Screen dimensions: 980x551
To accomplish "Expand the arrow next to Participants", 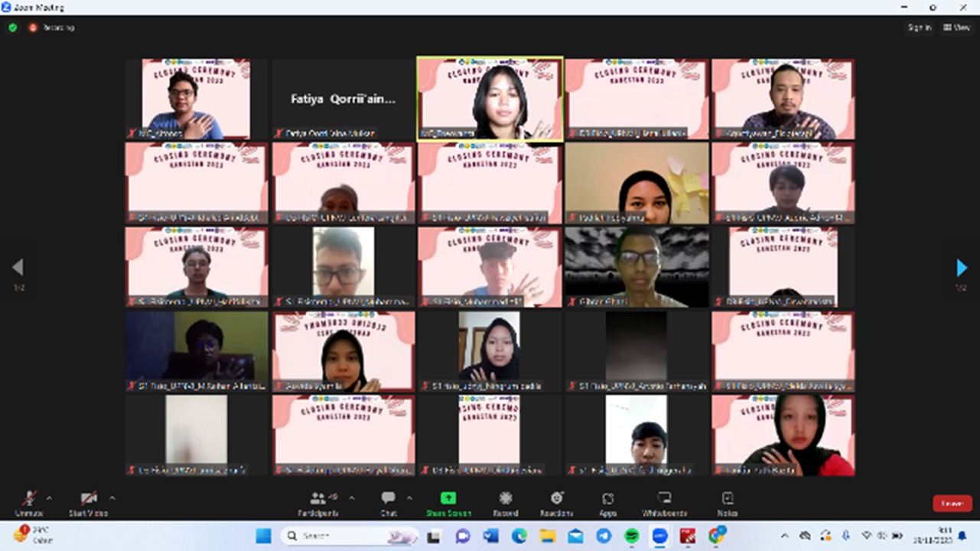I will point(352,498).
